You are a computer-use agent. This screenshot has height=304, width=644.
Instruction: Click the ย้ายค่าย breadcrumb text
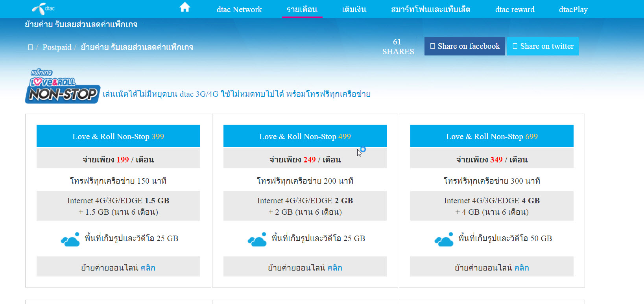(x=137, y=47)
